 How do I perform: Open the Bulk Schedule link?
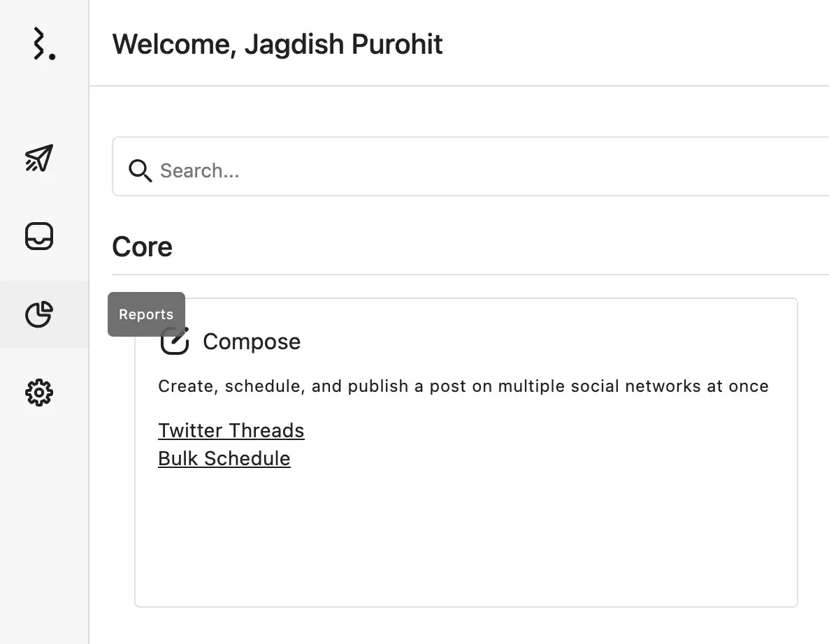tap(224, 458)
